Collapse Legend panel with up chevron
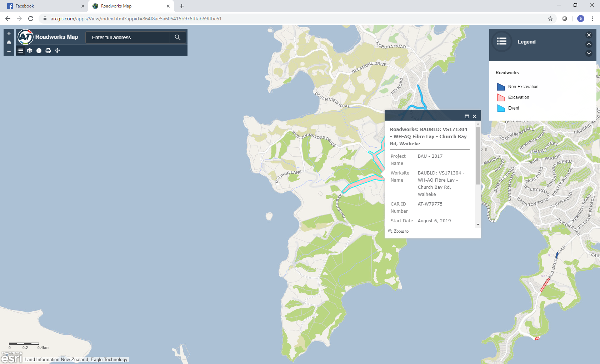Viewport: 600px width, 364px height. (589, 44)
